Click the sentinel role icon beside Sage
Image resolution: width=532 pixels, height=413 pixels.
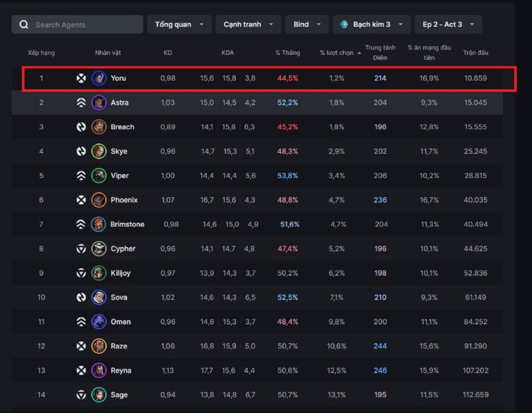coord(81,395)
